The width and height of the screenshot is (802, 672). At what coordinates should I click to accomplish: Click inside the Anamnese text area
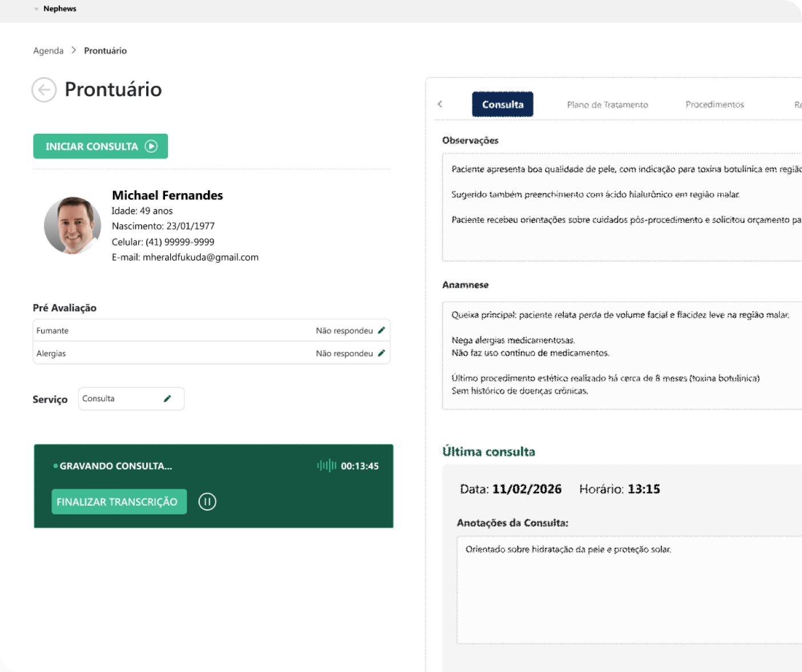coord(622,355)
